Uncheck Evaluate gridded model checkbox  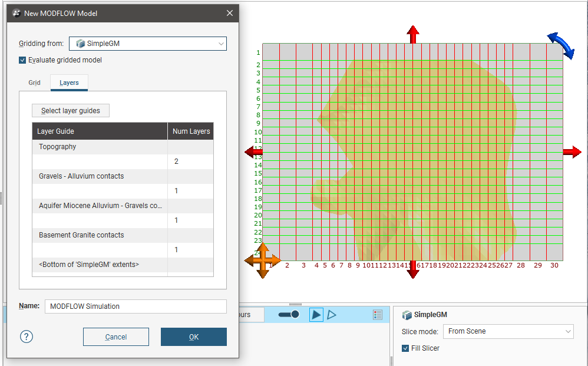[22, 60]
